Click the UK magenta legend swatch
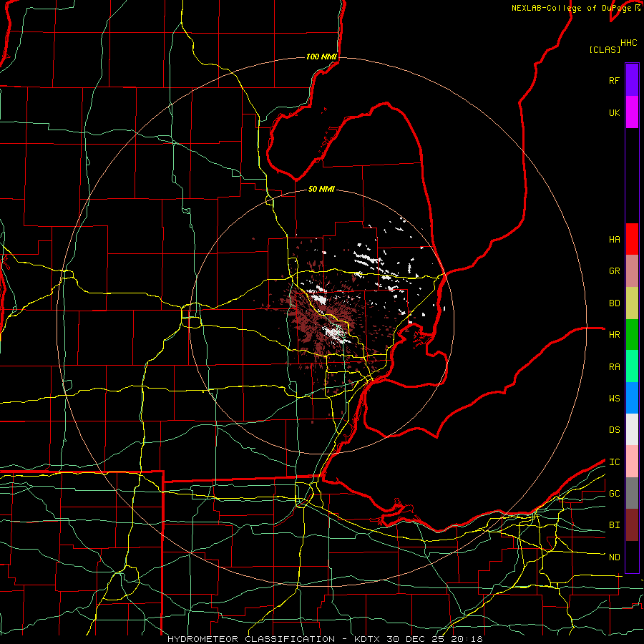Image resolution: width=644 pixels, height=644 pixels. pyautogui.click(x=632, y=112)
